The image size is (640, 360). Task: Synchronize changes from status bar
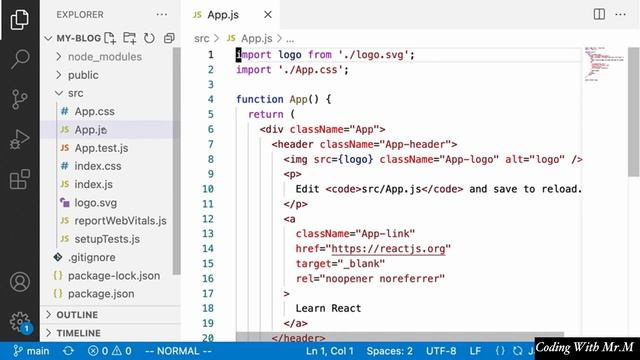point(68,351)
